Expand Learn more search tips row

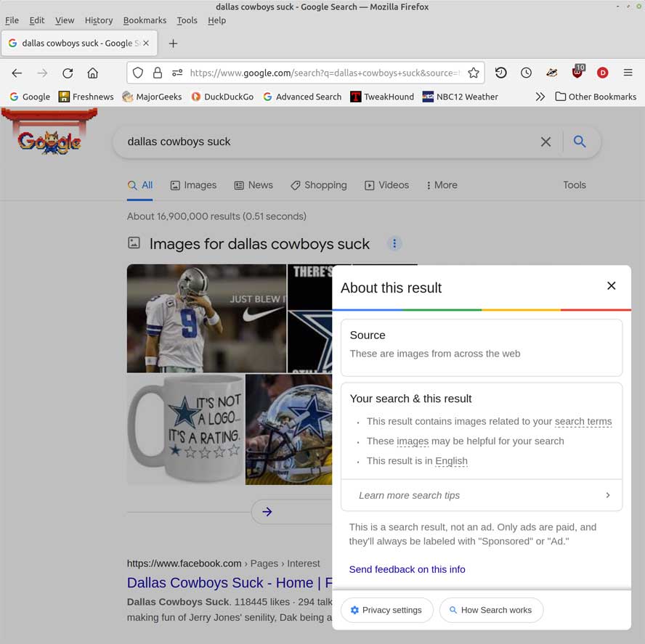pyautogui.click(x=482, y=495)
